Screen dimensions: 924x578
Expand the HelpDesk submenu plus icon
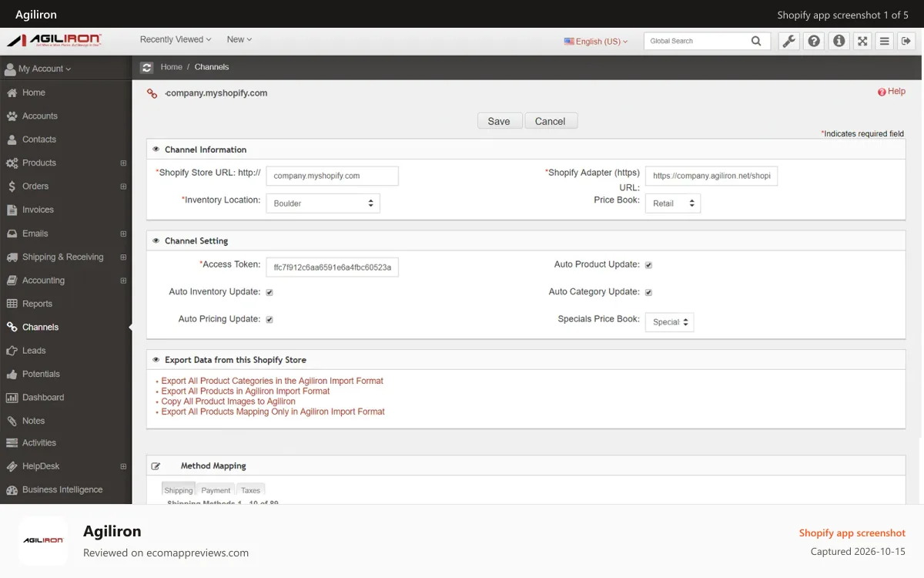tap(123, 466)
